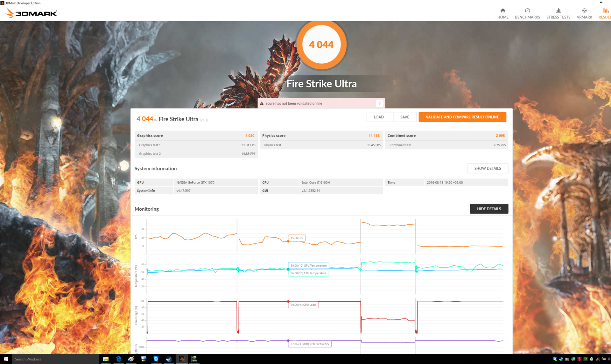
Task: Load a saved benchmark result
Action: (x=378, y=117)
